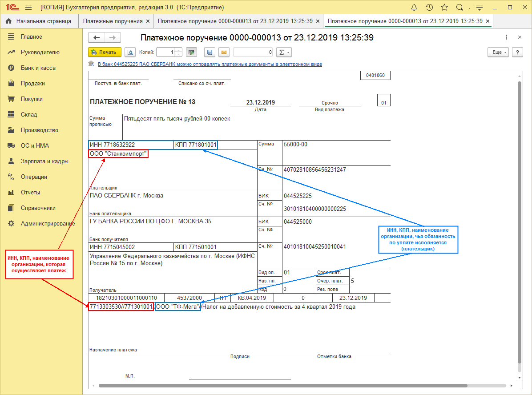Select БИК value 044525225
This screenshot has width=532, height=395.
[298, 196]
